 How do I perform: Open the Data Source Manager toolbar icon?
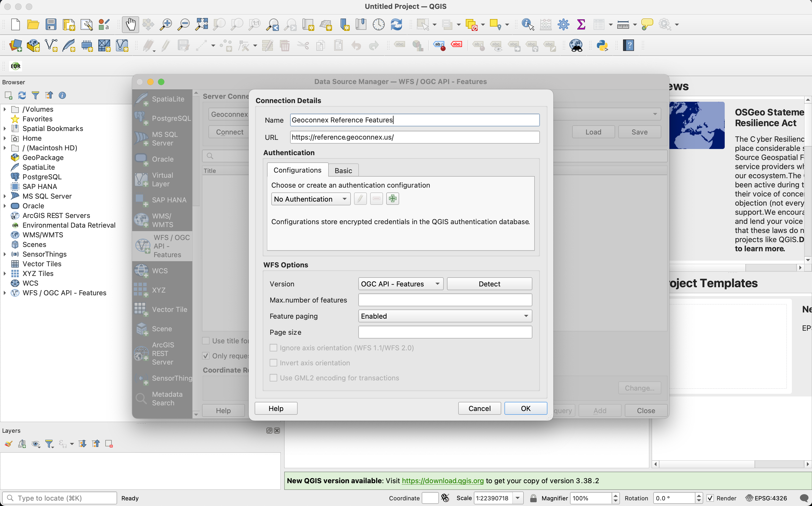pyautogui.click(x=15, y=45)
